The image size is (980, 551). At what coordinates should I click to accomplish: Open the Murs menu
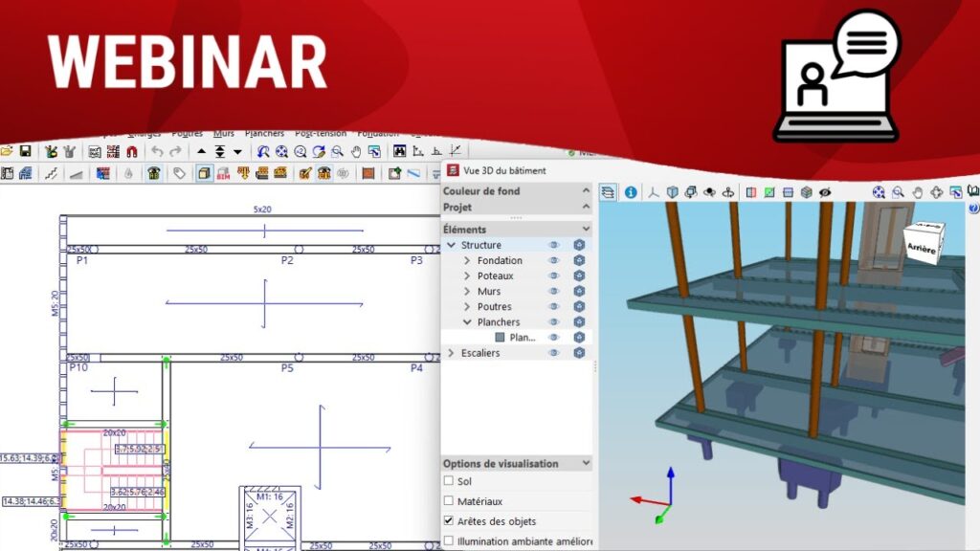pyautogui.click(x=224, y=134)
